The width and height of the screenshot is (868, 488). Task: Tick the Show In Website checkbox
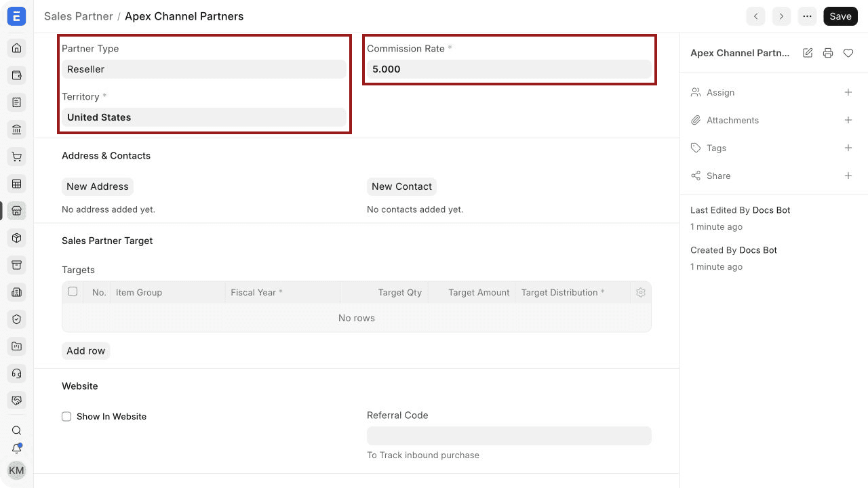click(66, 417)
